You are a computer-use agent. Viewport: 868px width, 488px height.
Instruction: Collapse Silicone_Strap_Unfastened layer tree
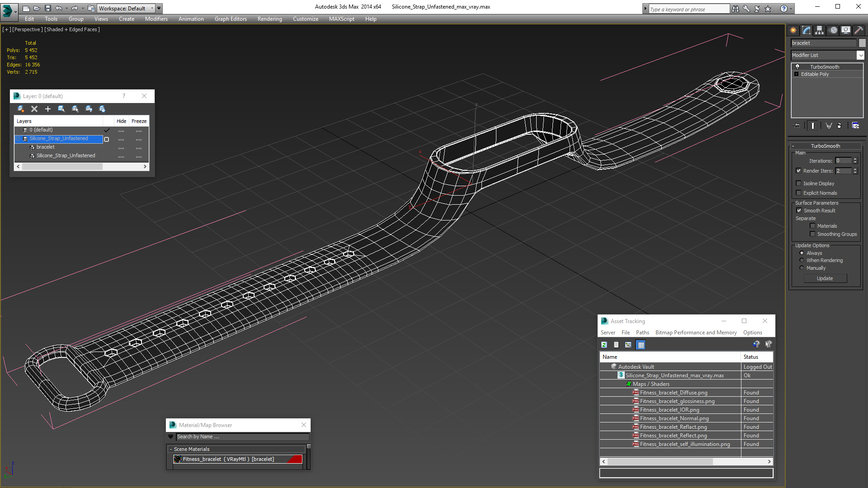tap(18, 139)
